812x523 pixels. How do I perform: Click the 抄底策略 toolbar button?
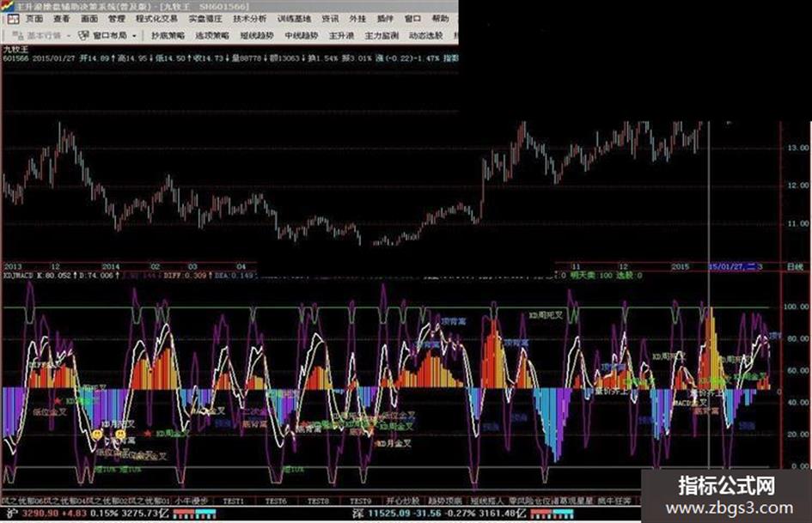pos(168,36)
